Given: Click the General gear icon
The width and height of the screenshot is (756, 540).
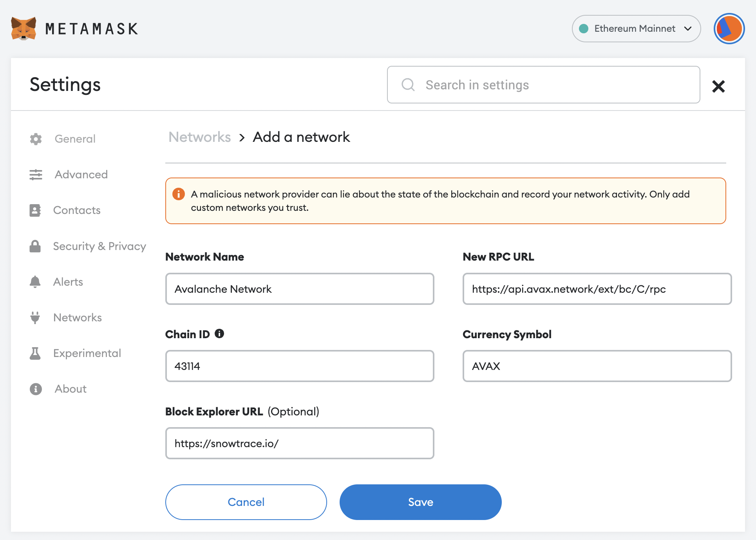Looking at the screenshot, I should pyautogui.click(x=36, y=139).
